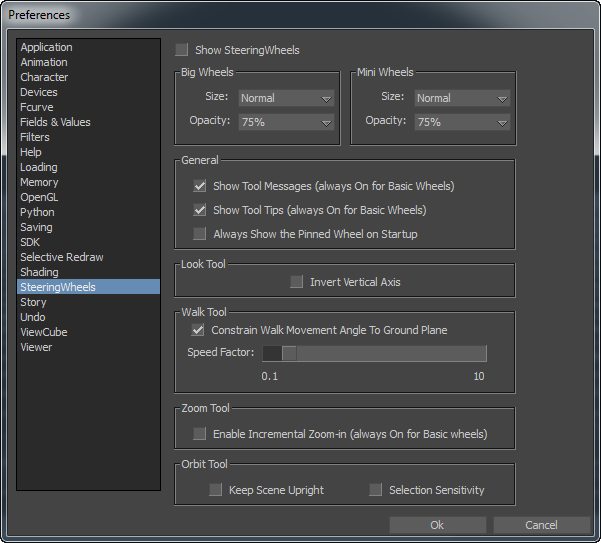Image resolution: width=601 pixels, height=543 pixels.
Task: Open Big Wheels Opacity dropdown
Action: point(286,122)
